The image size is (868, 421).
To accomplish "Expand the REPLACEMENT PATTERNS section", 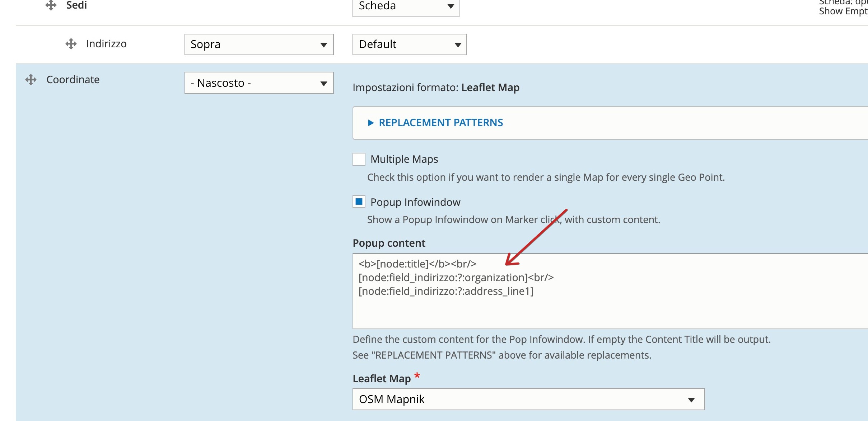I will [440, 123].
